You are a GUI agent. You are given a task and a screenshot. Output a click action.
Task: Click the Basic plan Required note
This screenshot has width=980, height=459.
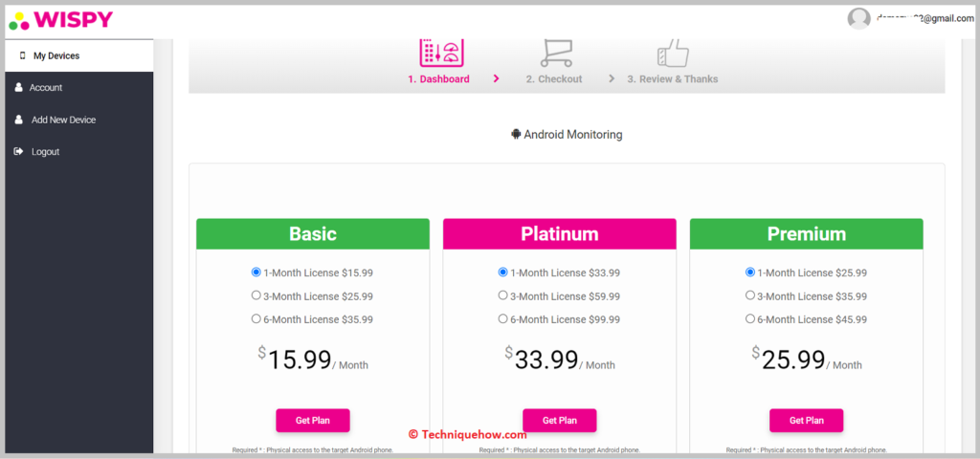pyautogui.click(x=313, y=449)
